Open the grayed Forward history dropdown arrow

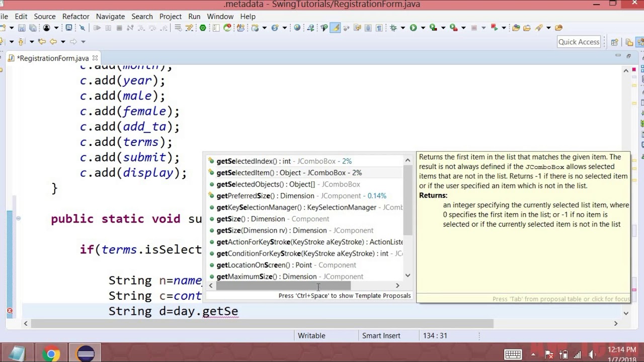coord(83,42)
